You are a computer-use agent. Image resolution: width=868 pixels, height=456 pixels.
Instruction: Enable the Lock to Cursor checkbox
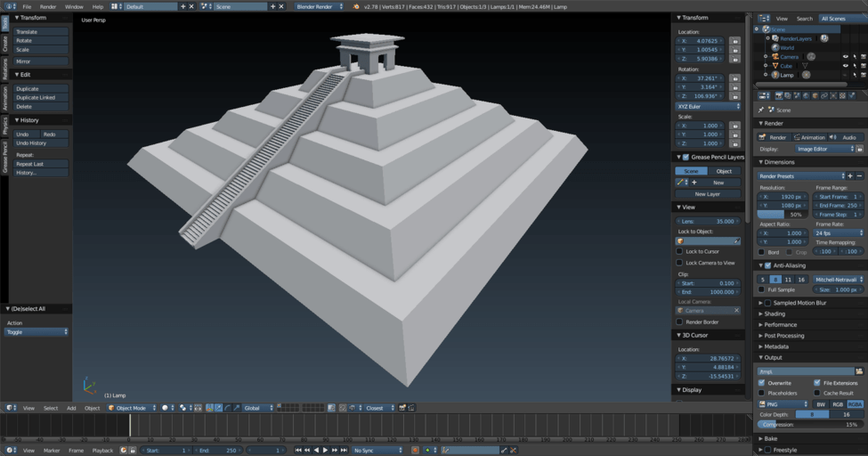tap(679, 252)
